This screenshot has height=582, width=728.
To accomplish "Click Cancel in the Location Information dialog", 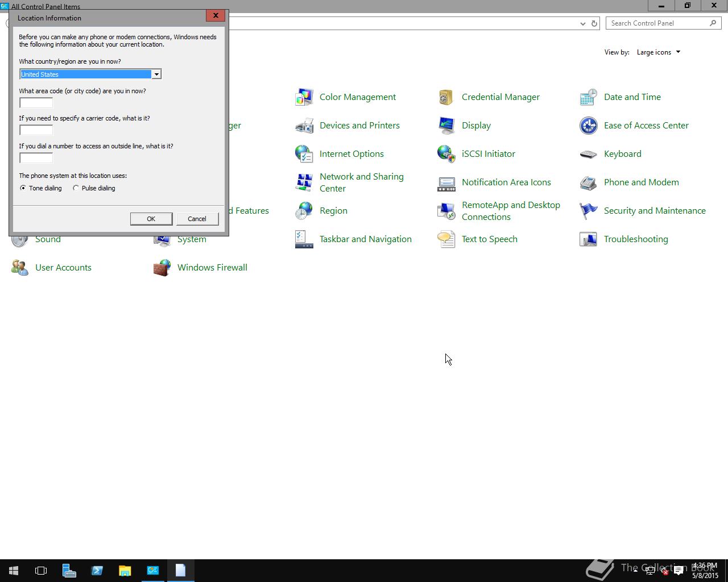I will point(197,219).
